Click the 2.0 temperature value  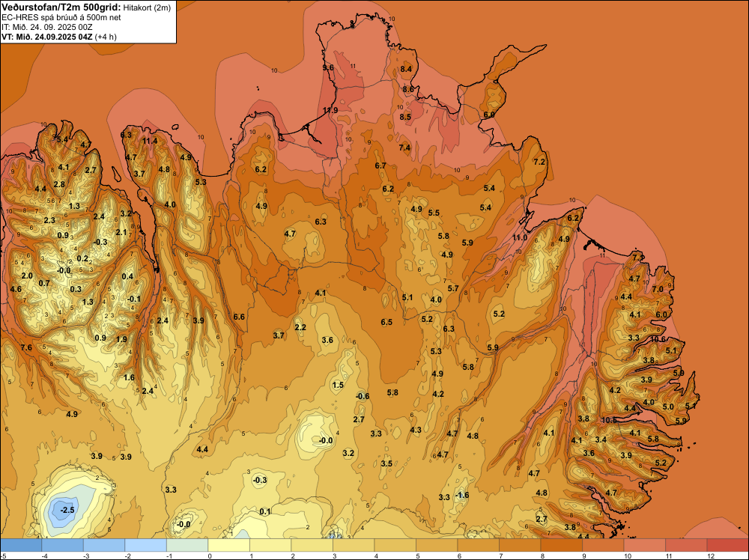click(27, 276)
